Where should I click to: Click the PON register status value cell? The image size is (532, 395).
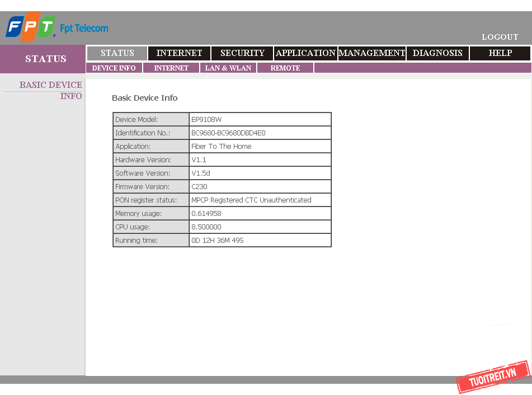click(251, 200)
